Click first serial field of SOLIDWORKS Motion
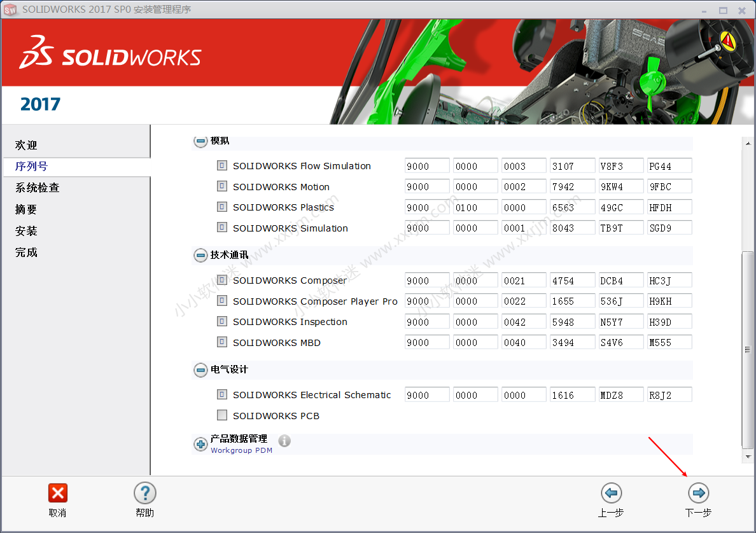 (427, 187)
